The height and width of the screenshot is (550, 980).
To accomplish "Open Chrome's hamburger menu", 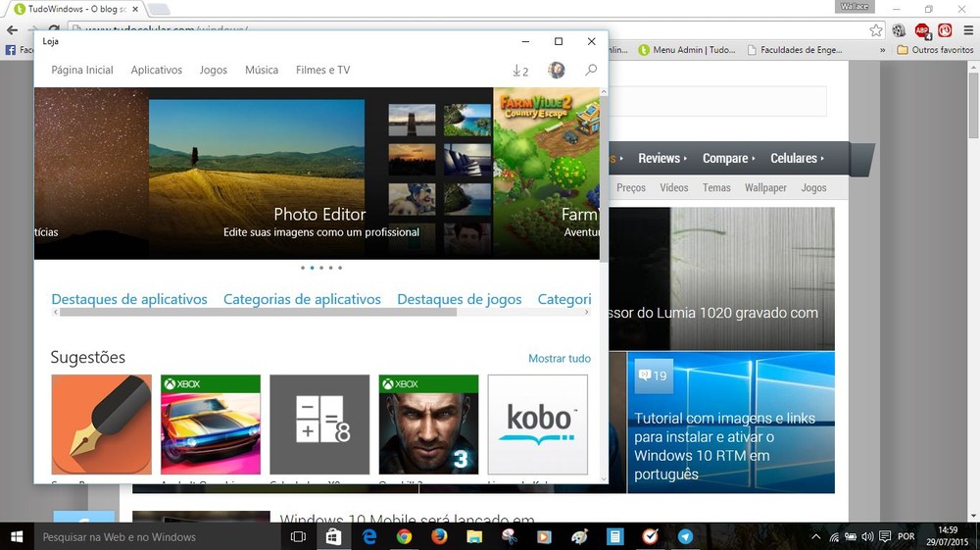I will point(968,30).
